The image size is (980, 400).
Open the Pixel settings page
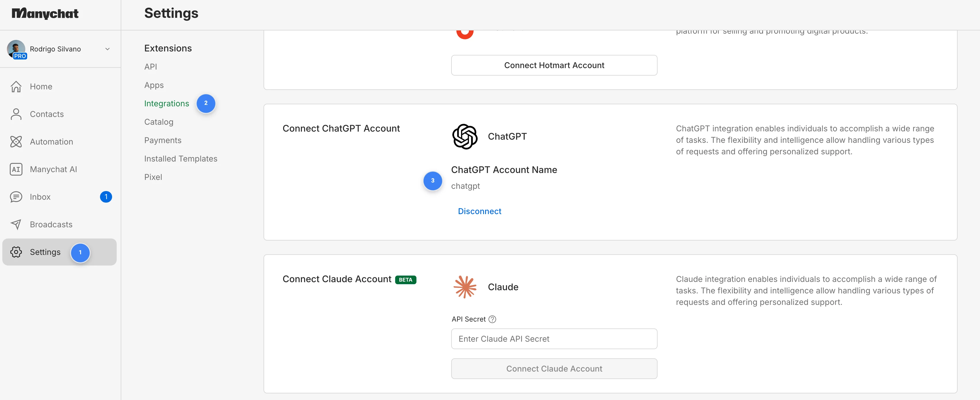[x=153, y=177]
